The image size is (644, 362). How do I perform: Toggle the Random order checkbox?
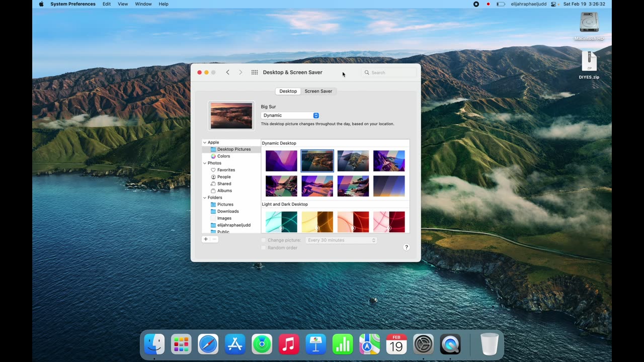click(x=264, y=248)
